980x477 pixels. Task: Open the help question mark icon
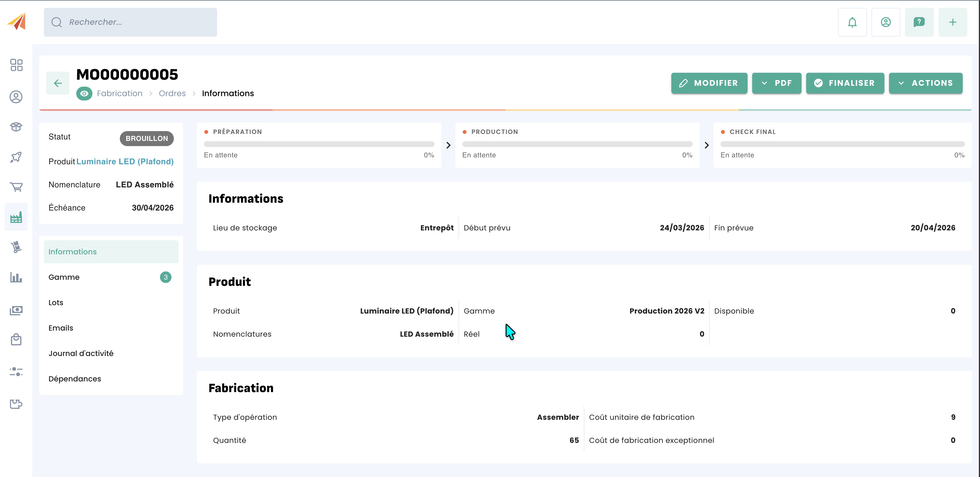[x=919, y=22]
